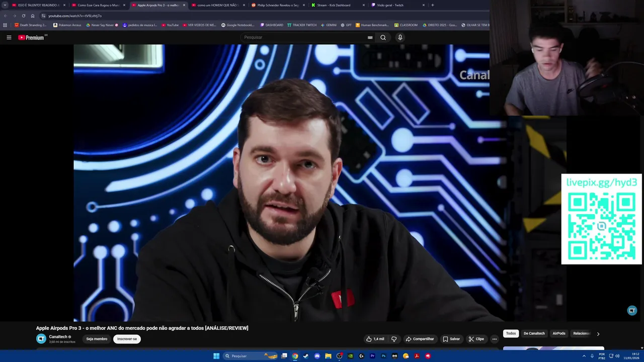Screen dimensions: 644x362
Task: Open more actions ellipsis under video
Action: click(494, 339)
